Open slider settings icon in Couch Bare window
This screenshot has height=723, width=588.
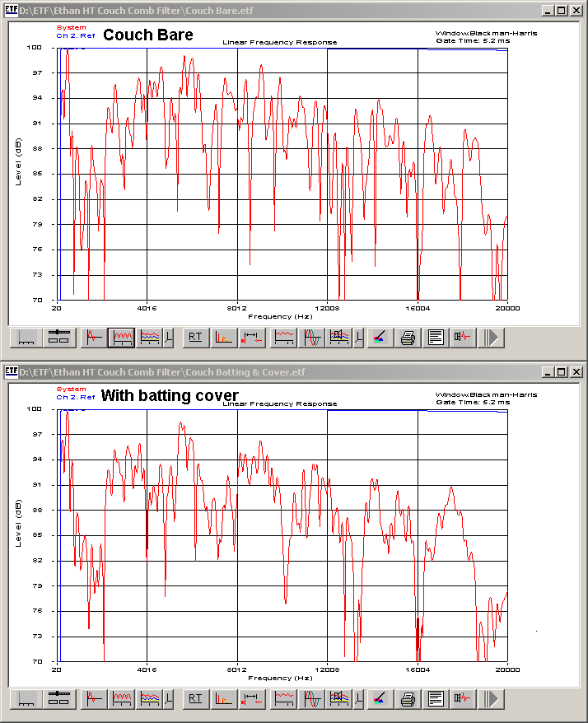58,338
